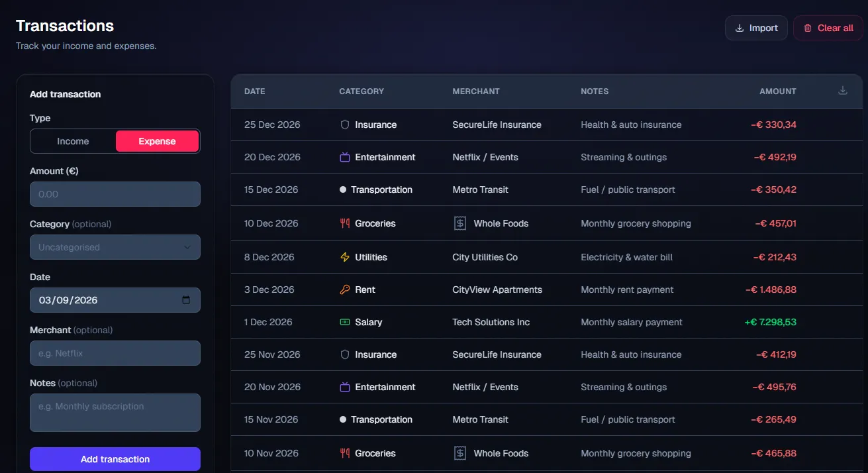Open calendar picker icon in Date field
868x473 pixels.
[186, 300]
